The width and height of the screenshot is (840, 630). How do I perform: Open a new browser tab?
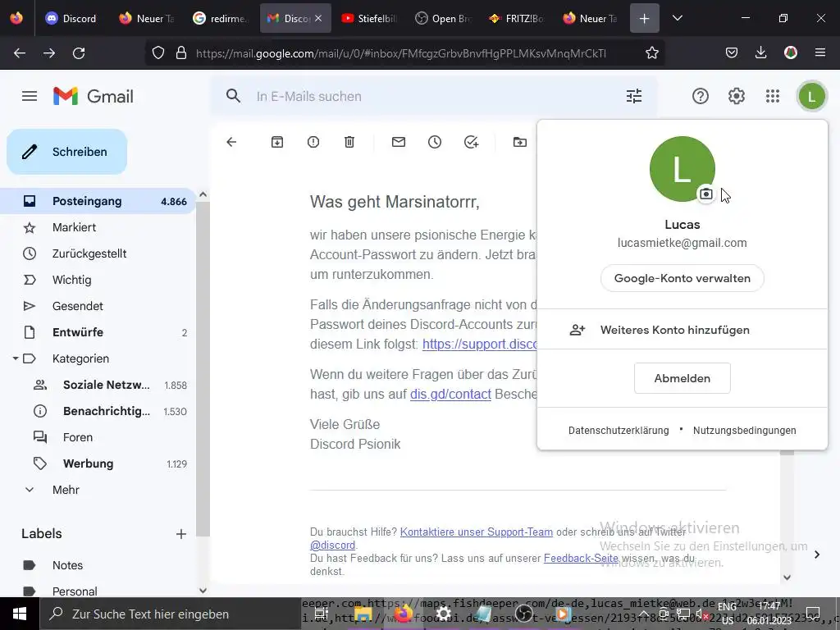pyautogui.click(x=645, y=18)
